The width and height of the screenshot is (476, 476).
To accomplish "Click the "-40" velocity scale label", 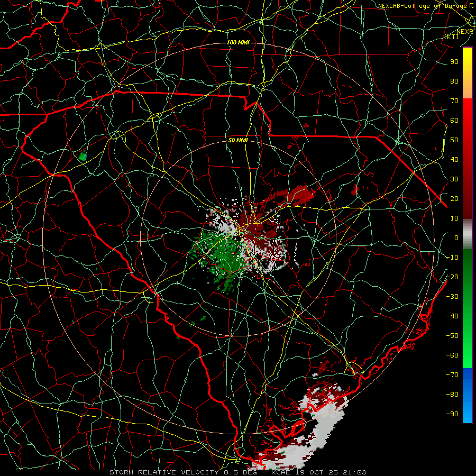I will point(452,316).
